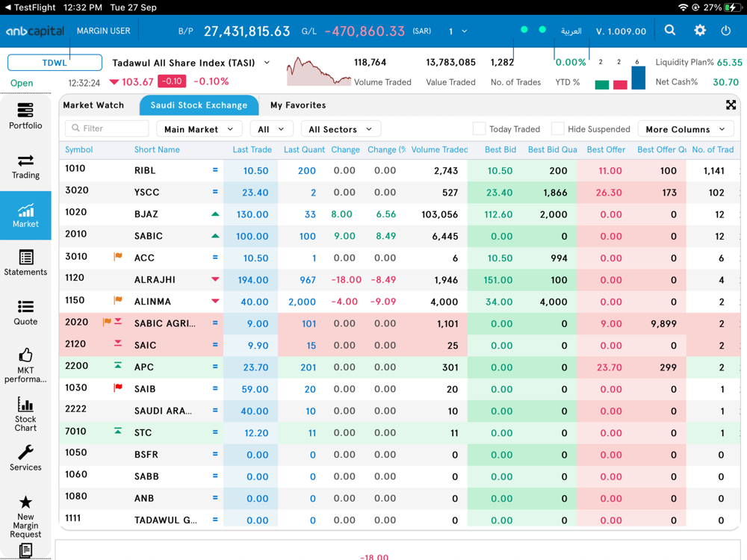Switch language to Arabic
This screenshot has height=560, width=747.
click(x=571, y=31)
